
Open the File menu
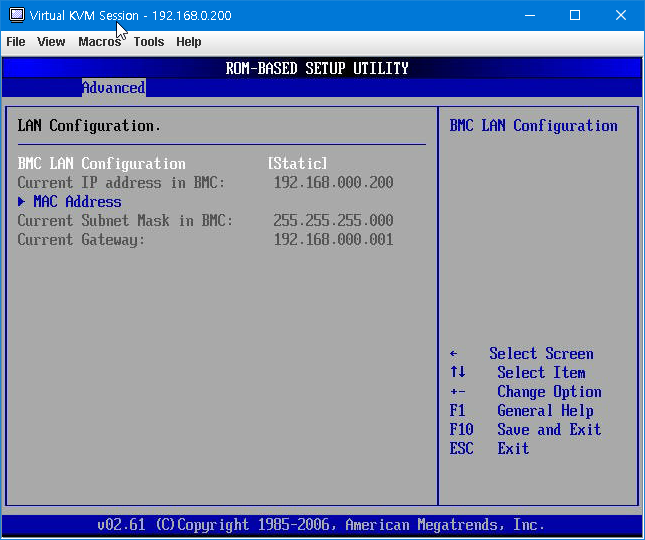16,42
